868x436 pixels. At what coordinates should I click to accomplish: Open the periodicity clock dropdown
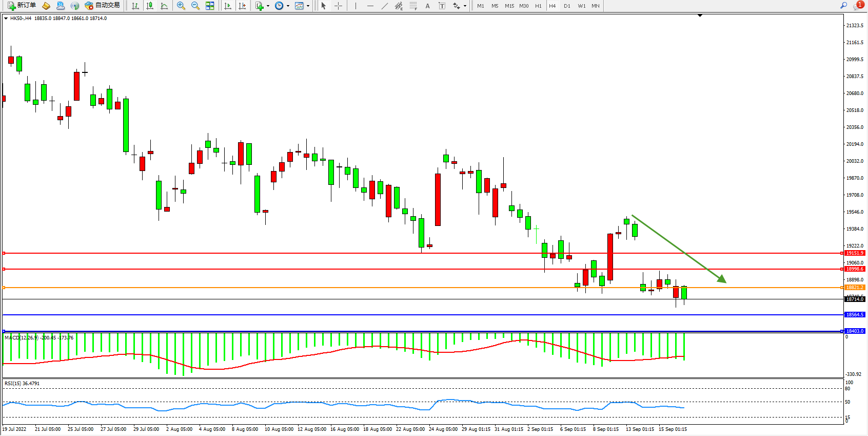(288, 6)
